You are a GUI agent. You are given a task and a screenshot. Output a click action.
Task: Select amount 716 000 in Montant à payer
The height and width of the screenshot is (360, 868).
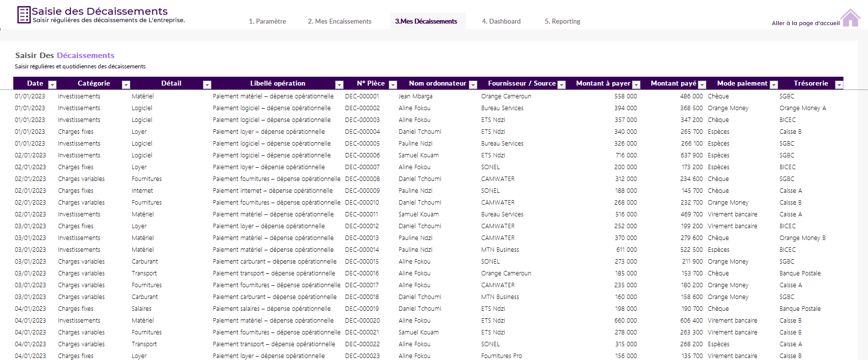point(626,155)
